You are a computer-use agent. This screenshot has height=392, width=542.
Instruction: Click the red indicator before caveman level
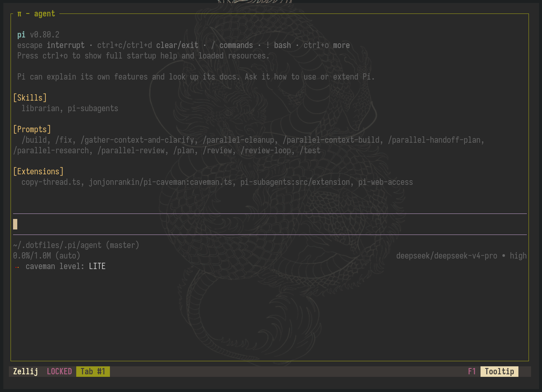click(17, 267)
